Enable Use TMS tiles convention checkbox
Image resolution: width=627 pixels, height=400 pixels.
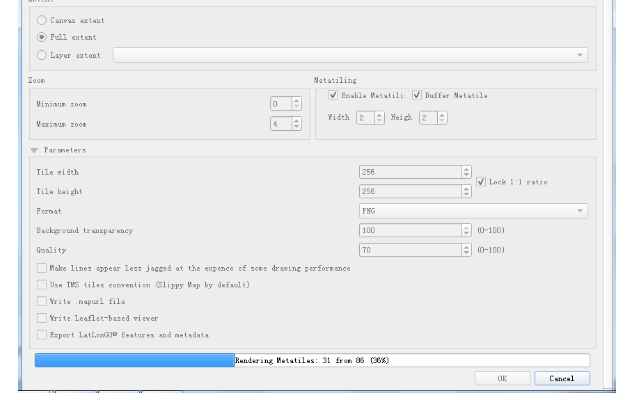click(x=42, y=285)
